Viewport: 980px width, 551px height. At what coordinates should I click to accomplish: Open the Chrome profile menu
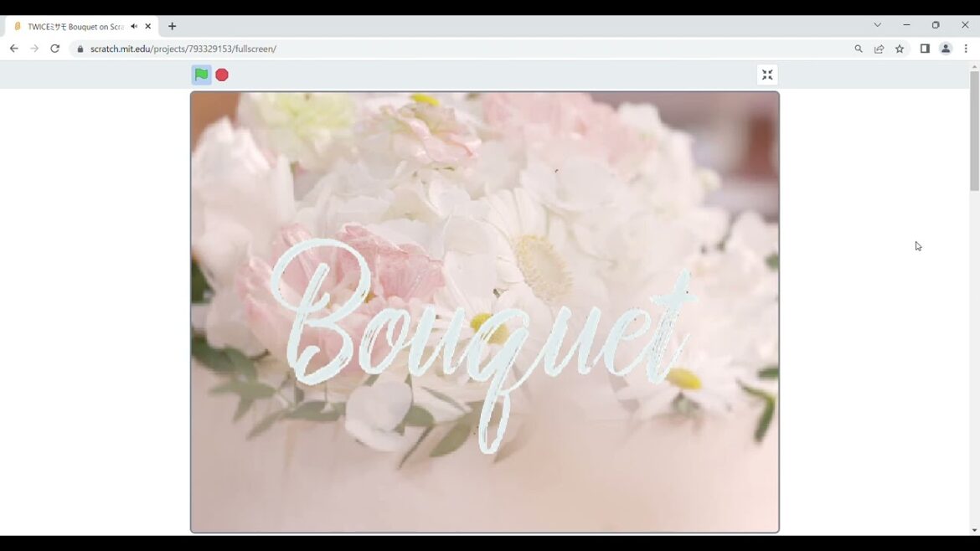[946, 49]
